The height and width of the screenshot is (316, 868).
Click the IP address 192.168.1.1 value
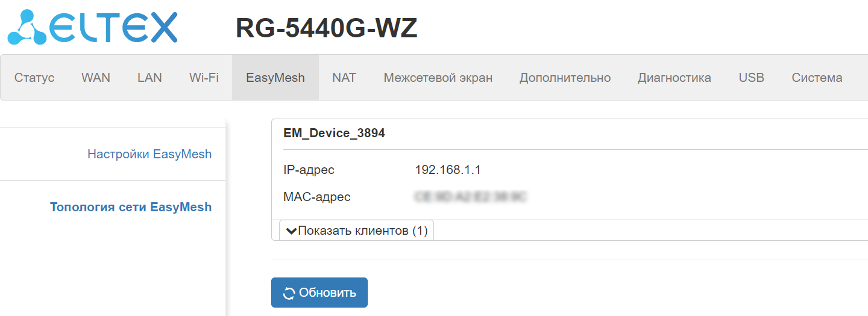pos(448,170)
